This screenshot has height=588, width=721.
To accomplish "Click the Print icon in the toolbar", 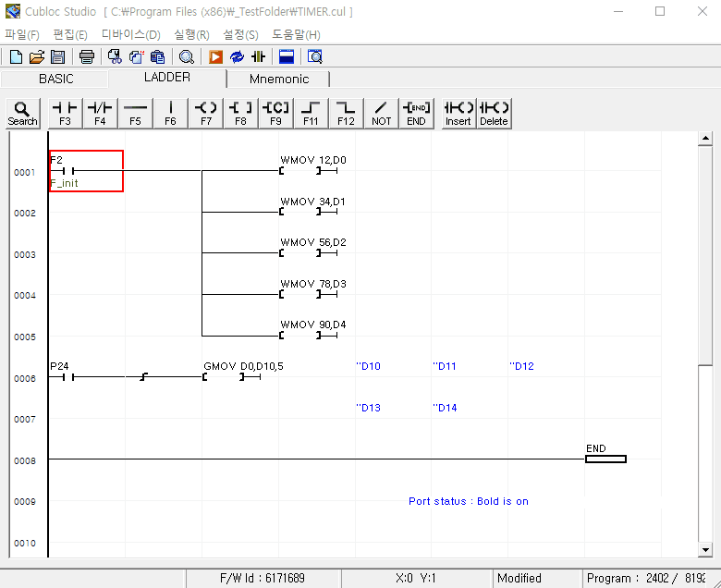I will [87, 56].
